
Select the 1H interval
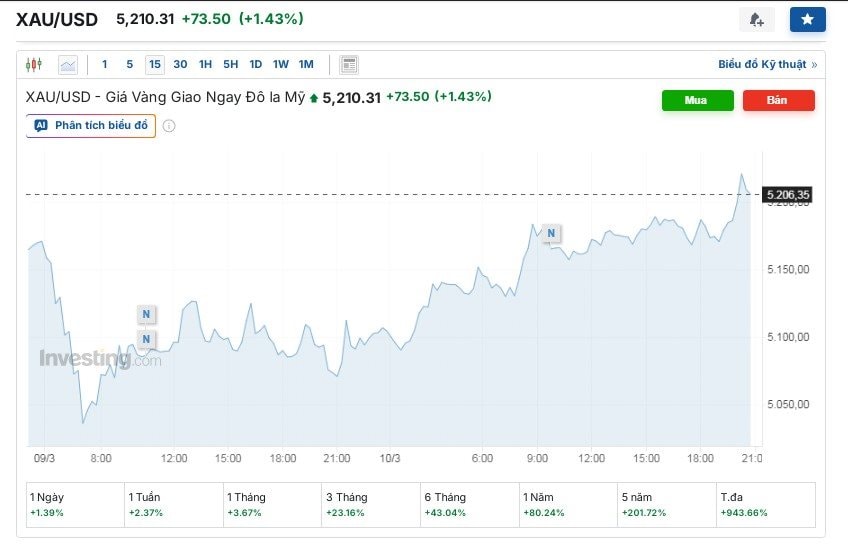[205, 65]
